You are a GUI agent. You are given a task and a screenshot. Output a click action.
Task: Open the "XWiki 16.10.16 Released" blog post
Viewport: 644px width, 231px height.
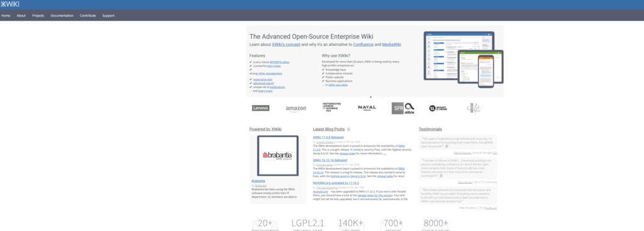coord(330,161)
